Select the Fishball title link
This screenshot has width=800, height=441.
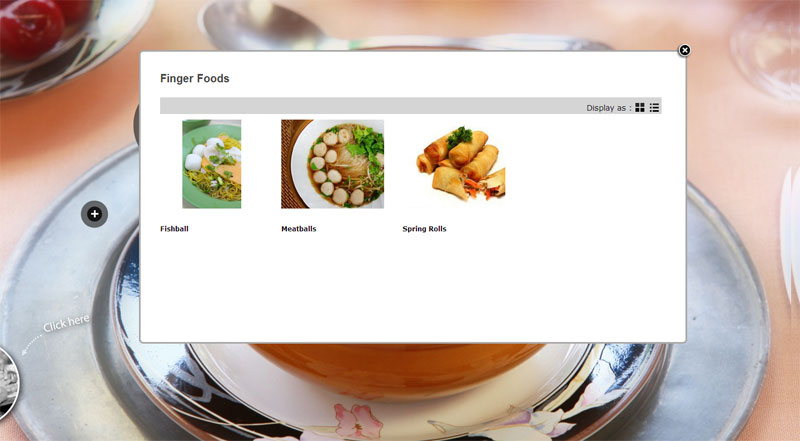[x=174, y=229]
